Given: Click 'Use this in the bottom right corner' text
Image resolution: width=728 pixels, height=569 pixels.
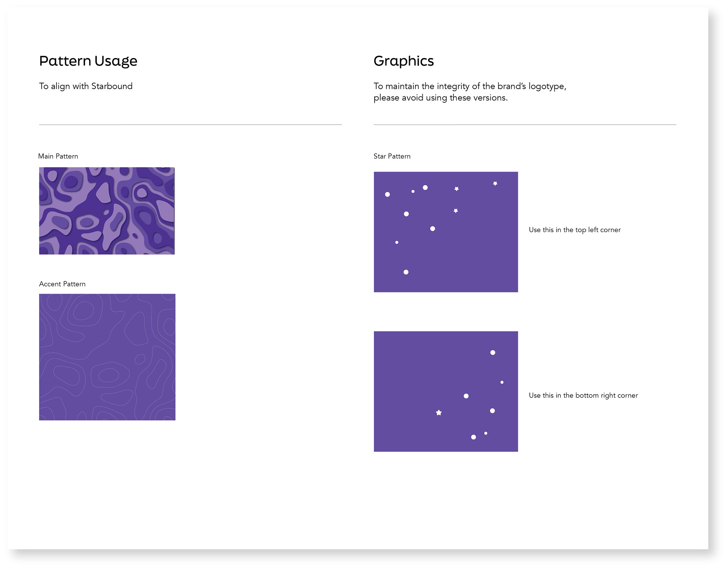Looking at the screenshot, I should (x=584, y=395).
